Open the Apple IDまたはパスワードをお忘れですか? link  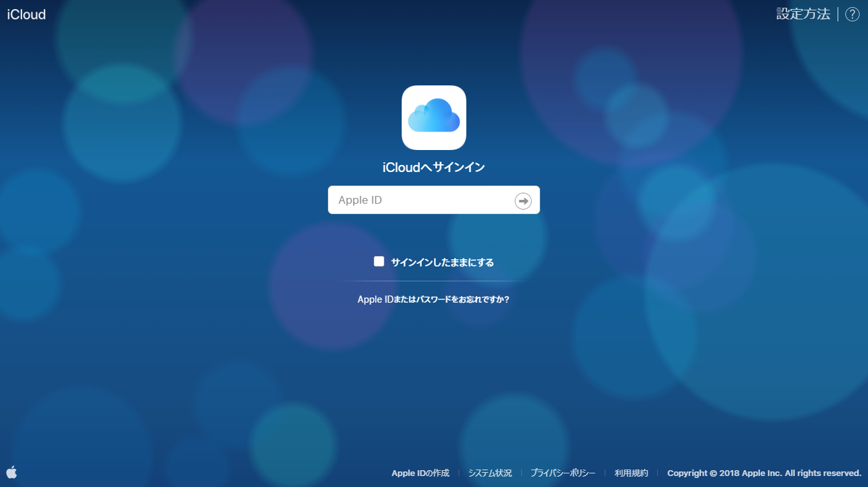[433, 299]
